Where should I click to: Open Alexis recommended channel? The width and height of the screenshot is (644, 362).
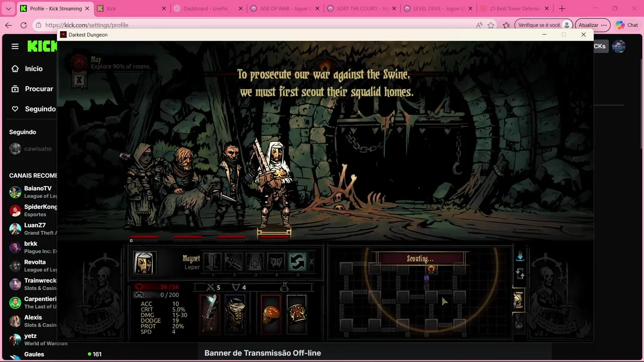[32, 321]
